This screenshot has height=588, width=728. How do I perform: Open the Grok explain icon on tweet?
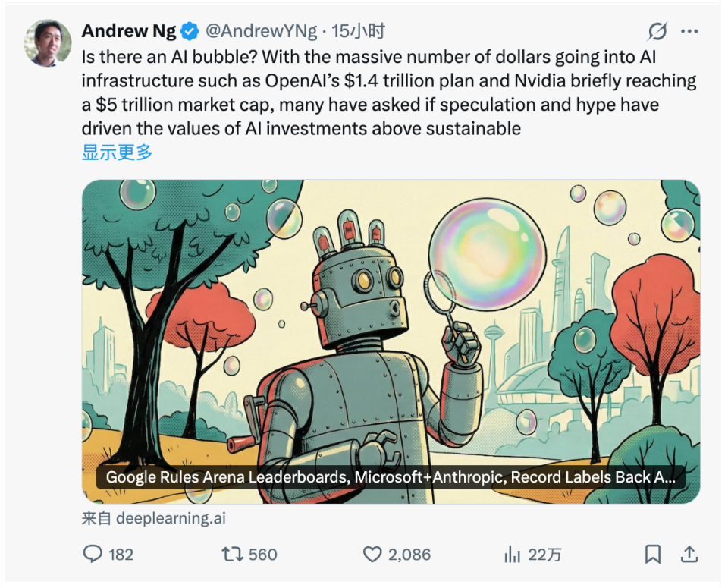click(657, 31)
